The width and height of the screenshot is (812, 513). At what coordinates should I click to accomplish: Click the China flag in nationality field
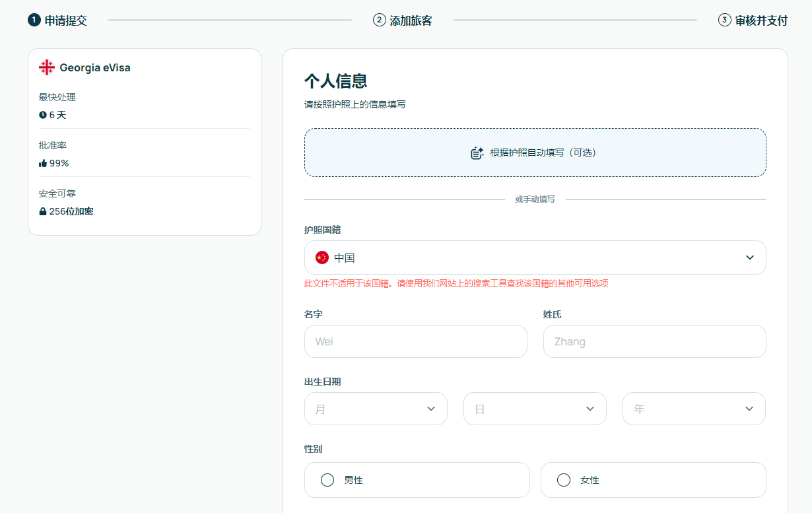(322, 257)
